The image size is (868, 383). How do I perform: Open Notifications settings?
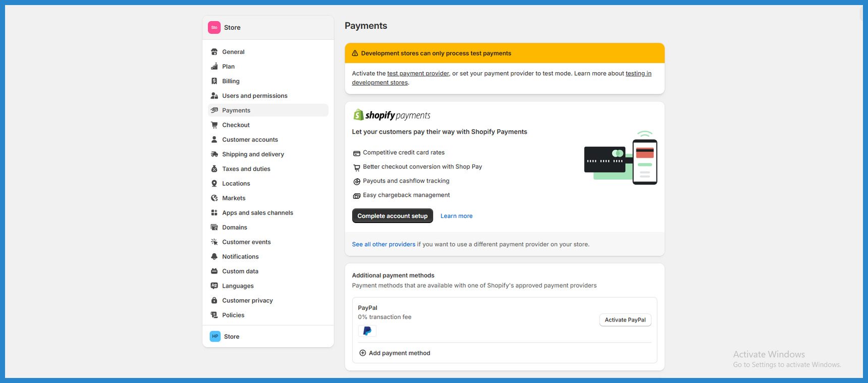(268, 257)
